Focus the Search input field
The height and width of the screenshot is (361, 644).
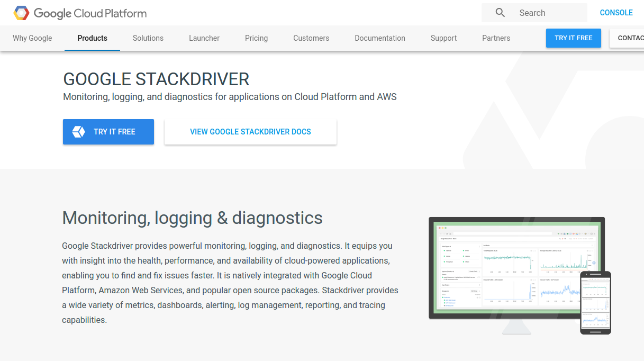534,13
